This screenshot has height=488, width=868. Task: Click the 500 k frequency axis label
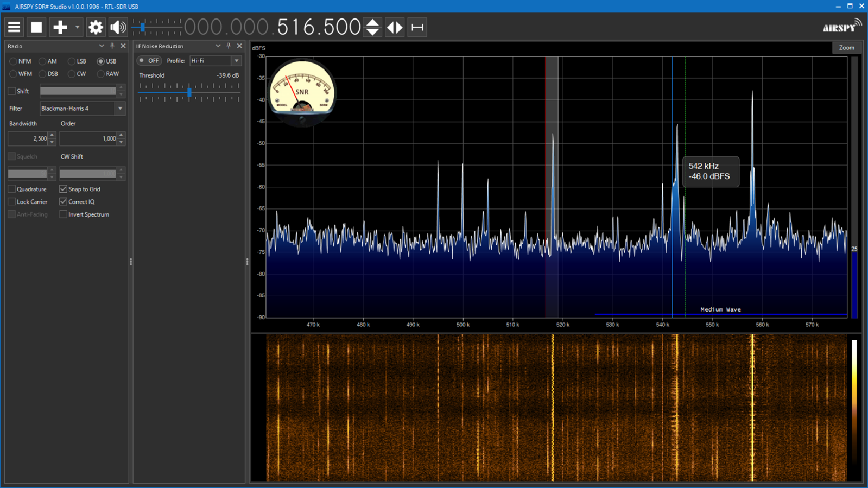coord(462,325)
